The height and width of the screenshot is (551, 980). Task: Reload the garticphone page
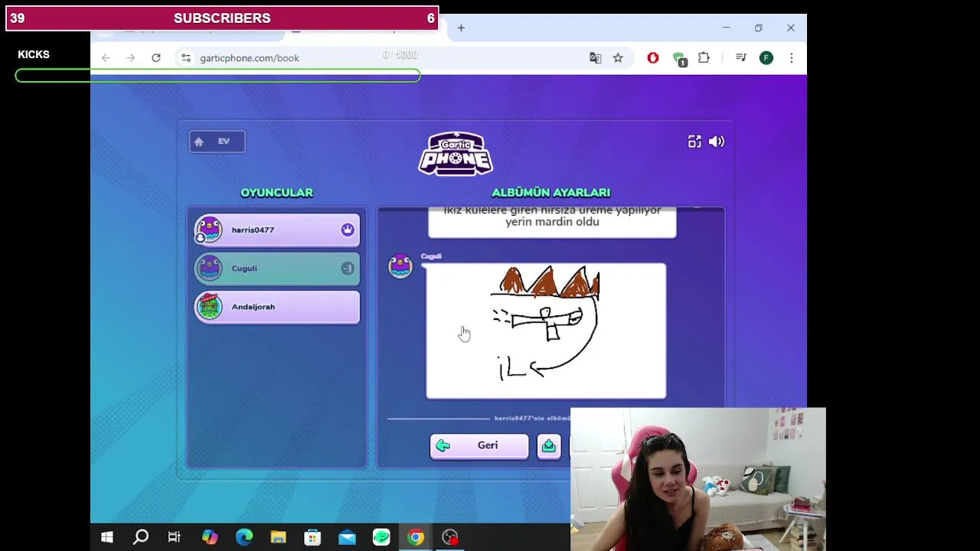tap(156, 58)
